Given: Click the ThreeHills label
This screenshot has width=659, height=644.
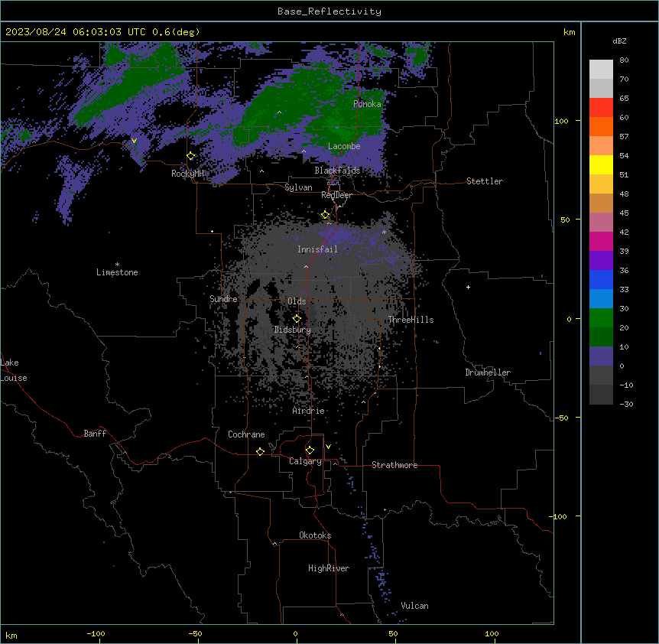Looking at the screenshot, I should click(x=411, y=320).
